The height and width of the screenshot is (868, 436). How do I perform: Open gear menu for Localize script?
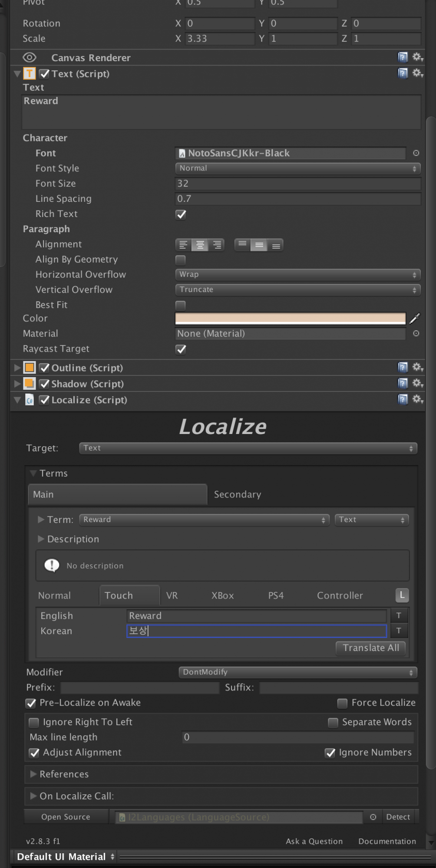(417, 399)
